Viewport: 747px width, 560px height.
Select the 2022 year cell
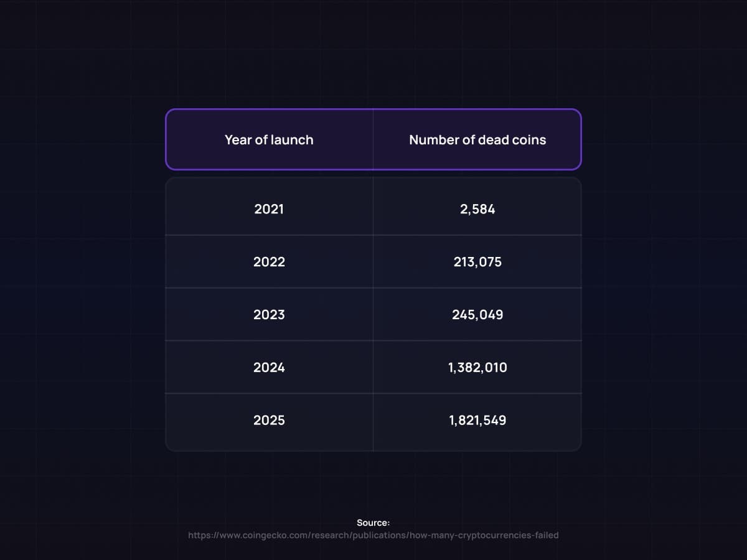[269, 262]
